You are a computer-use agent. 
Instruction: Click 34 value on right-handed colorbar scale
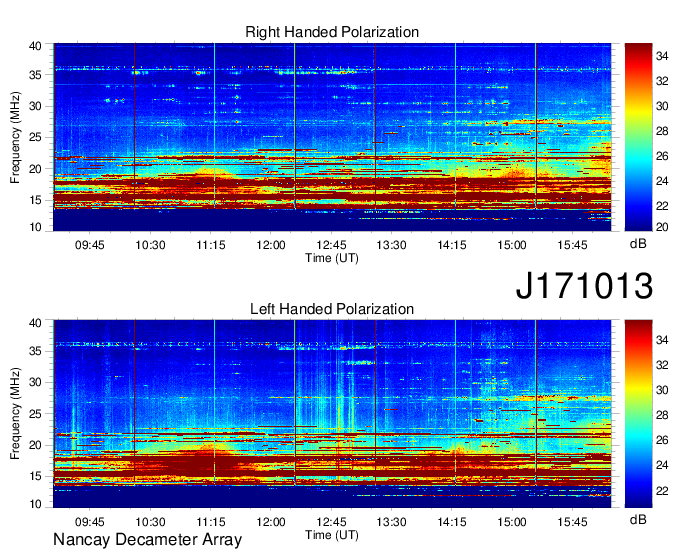point(662,56)
